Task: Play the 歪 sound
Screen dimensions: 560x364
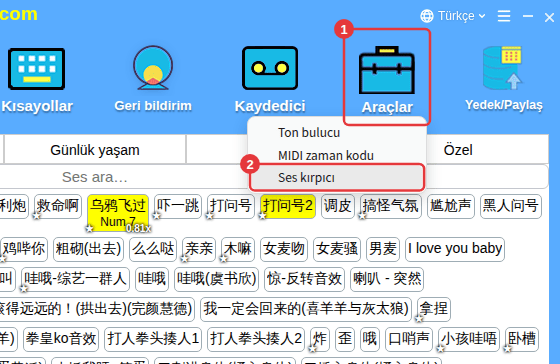Action: tap(345, 339)
